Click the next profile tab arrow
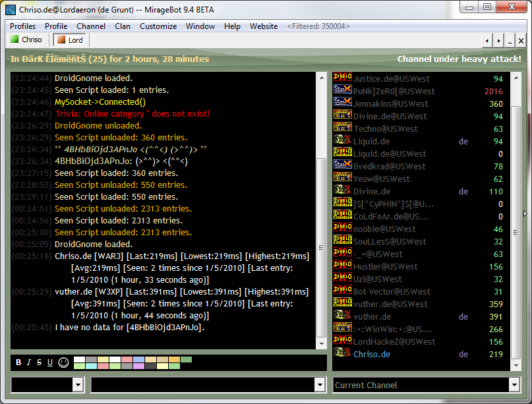The image size is (532, 404). pyautogui.click(x=498, y=41)
